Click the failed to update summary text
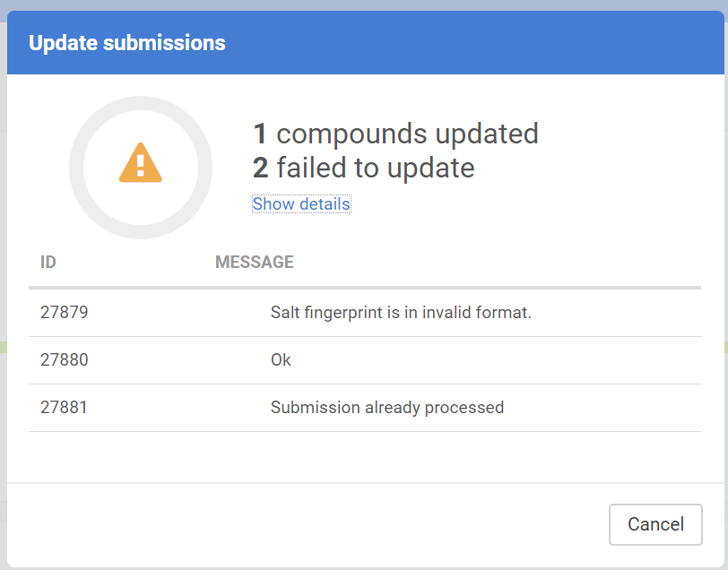This screenshot has height=570, width=728. click(376, 168)
